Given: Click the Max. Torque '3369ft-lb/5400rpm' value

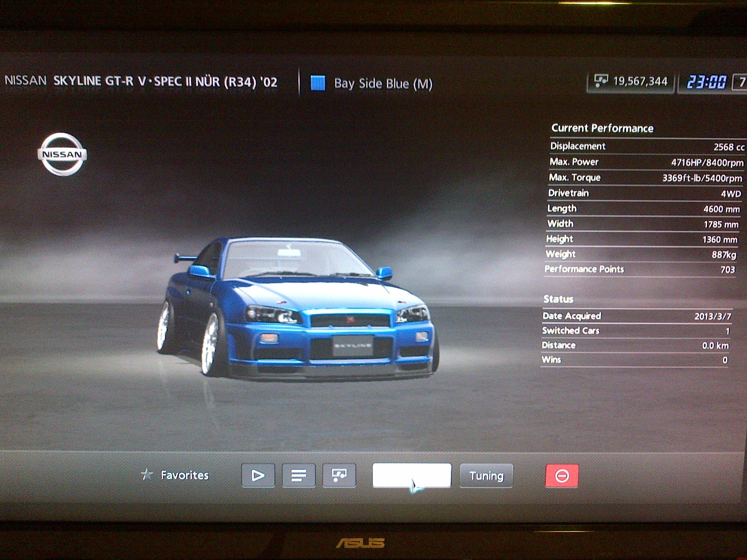Looking at the screenshot, I should 702,178.
